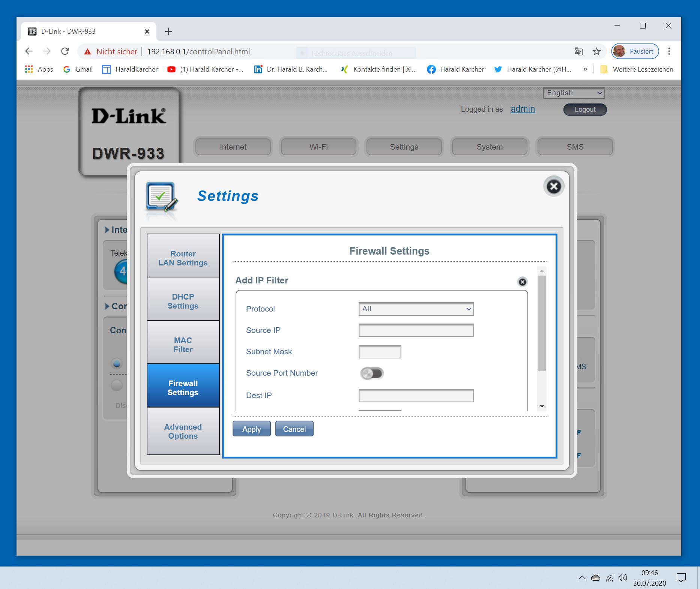Close the Add IP Filter panel

point(522,282)
